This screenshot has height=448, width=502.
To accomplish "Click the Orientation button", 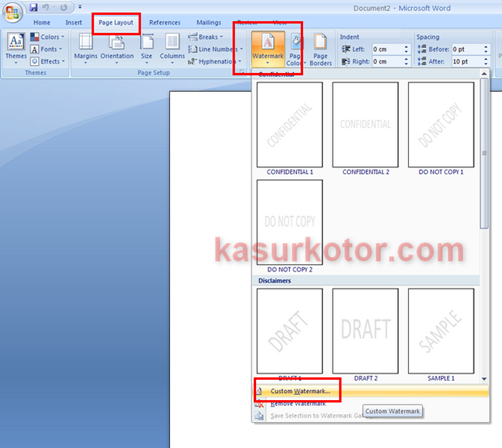I will 117,48.
